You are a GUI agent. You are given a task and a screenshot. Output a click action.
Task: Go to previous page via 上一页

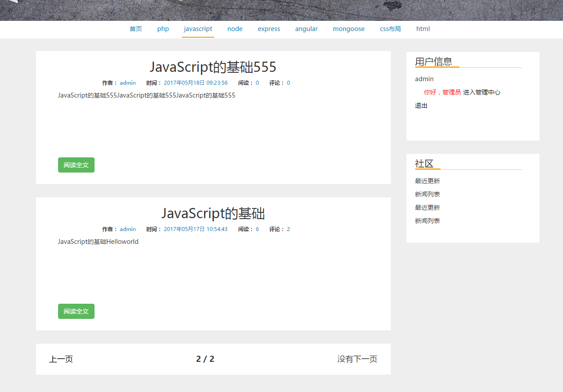pos(61,359)
